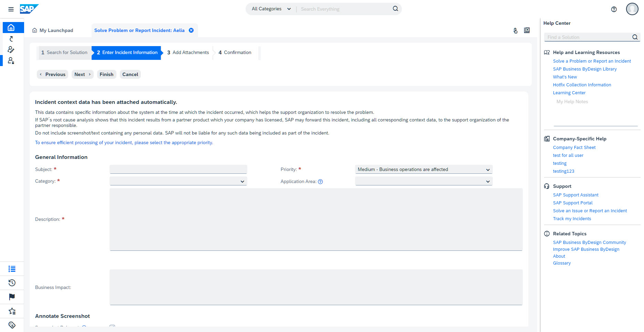Click the Subject input field

click(178, 169)
